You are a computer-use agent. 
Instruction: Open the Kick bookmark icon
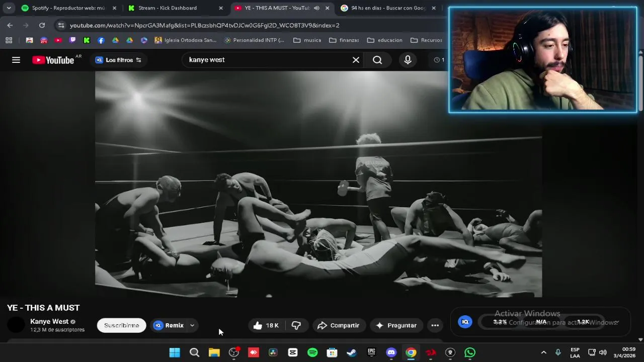point(87,40)
